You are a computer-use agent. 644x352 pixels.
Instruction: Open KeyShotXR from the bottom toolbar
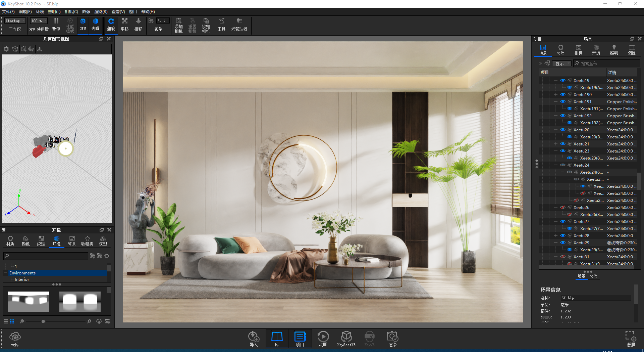coord(346,338)
